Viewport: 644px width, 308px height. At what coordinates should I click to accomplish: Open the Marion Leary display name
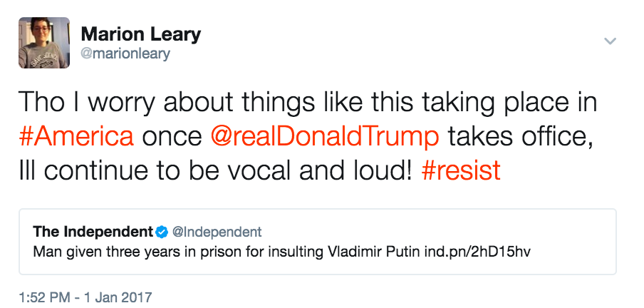click(x=140, y=34)
